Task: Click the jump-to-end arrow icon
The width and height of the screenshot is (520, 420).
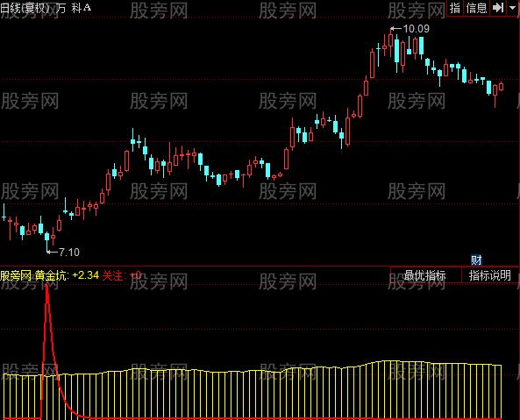Action: coord(498,8)
